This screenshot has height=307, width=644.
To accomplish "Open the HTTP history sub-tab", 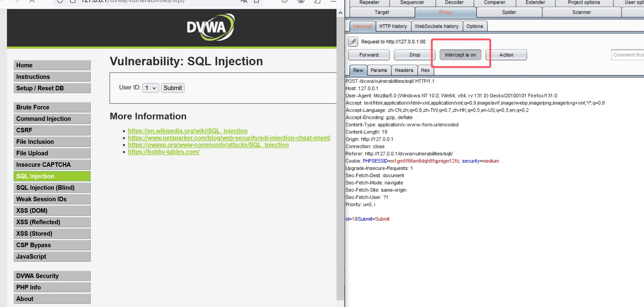I will coord(393,26).
